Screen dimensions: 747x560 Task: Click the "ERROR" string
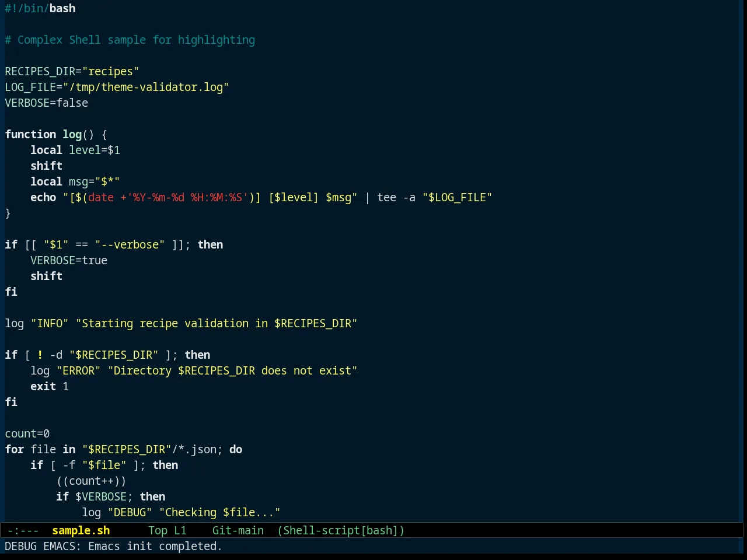coord(79,370)
